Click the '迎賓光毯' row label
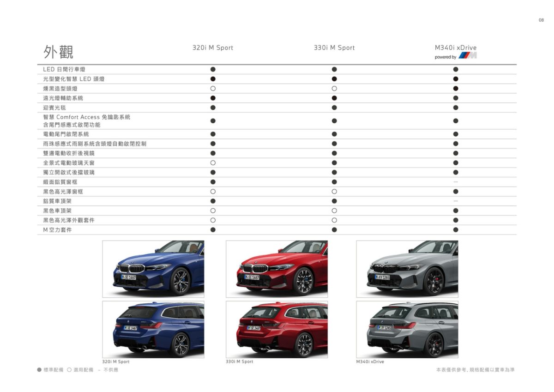 [x=54, y=108]
